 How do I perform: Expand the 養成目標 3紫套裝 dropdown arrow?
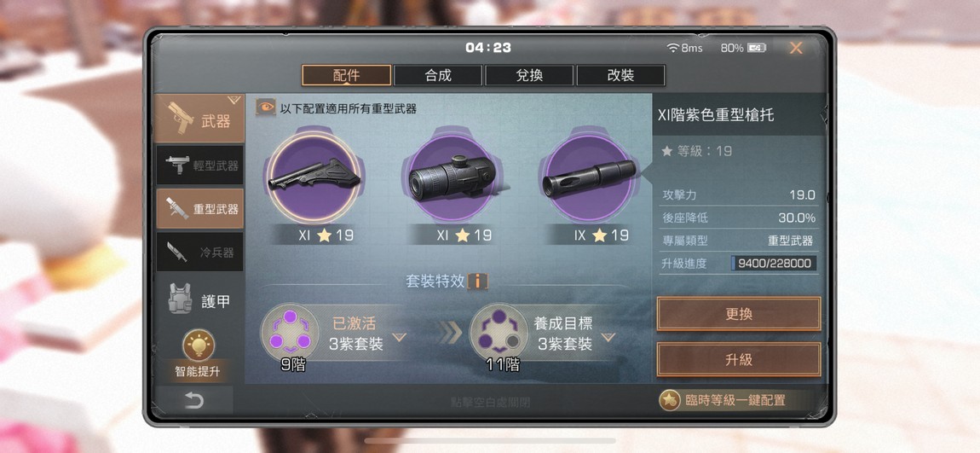(608, 338)
